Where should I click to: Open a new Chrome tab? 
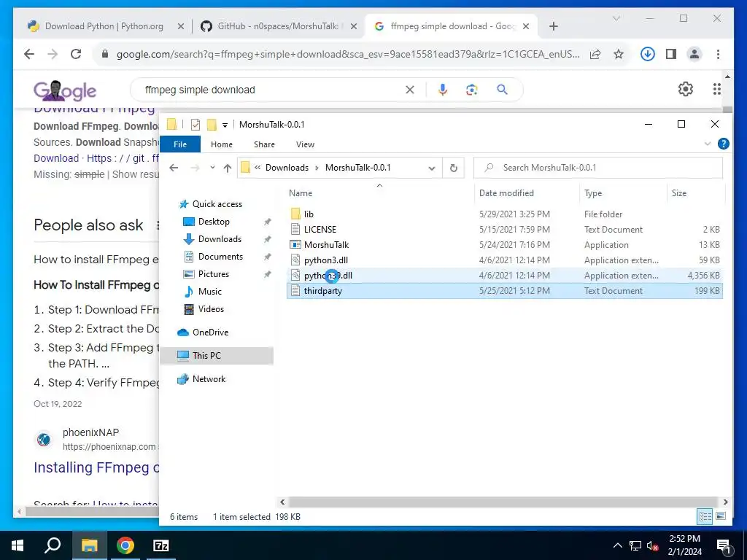pos(553,26)
